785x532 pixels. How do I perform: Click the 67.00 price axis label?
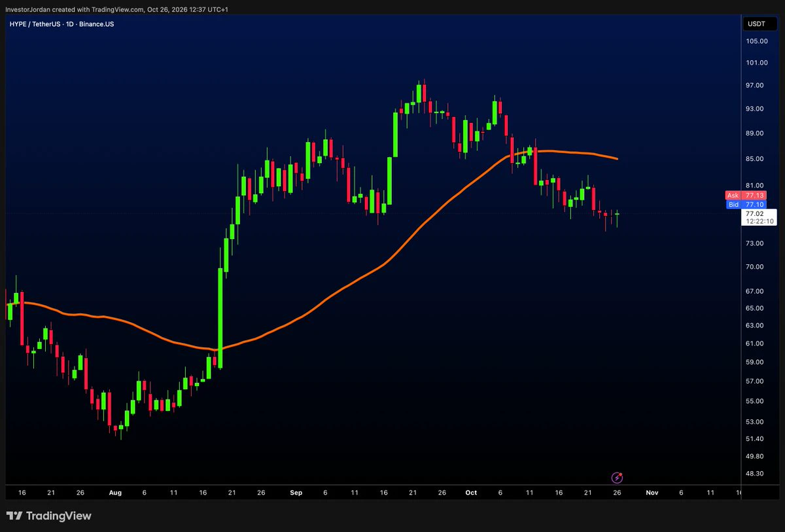click(x=755, y=291)
